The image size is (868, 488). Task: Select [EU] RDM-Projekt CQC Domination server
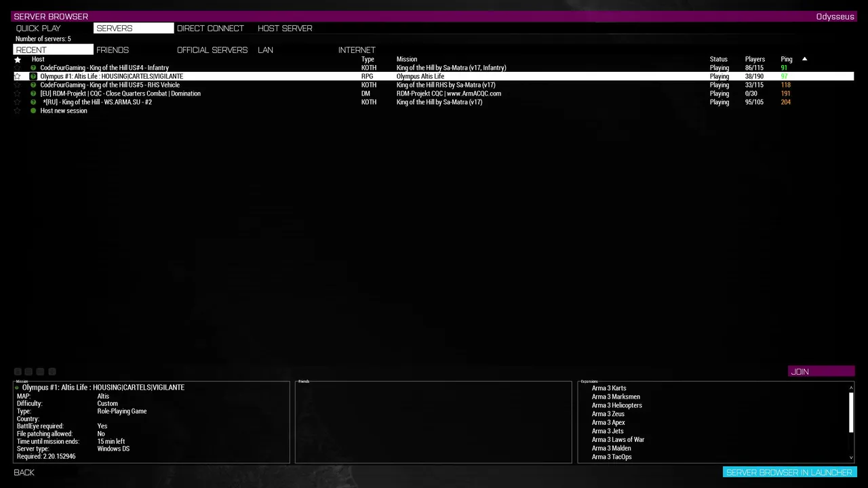pyautogui.click(x=434, y=94)
